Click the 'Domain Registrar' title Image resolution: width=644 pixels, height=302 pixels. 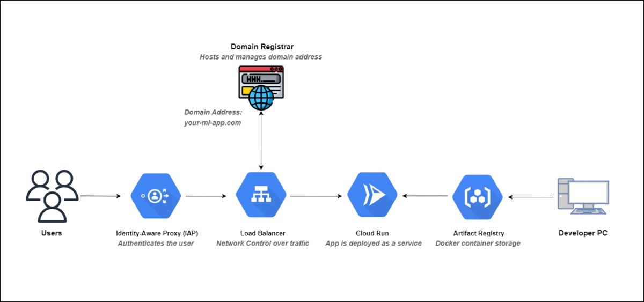(262, 47)
